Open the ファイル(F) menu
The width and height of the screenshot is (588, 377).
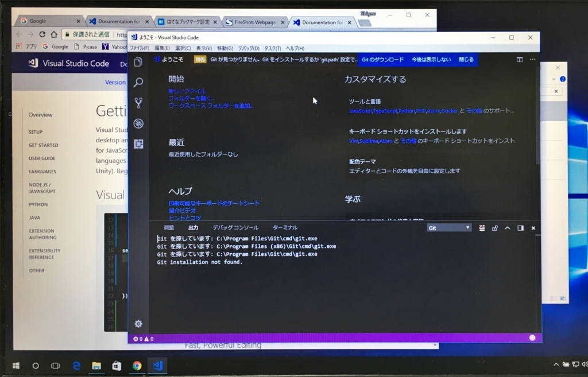coord(140,48)
